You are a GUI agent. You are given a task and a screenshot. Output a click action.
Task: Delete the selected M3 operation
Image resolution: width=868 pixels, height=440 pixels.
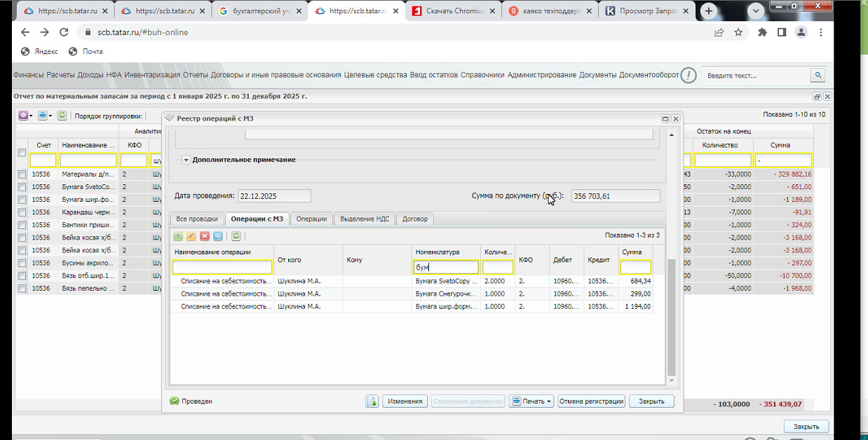pos(205,236)
